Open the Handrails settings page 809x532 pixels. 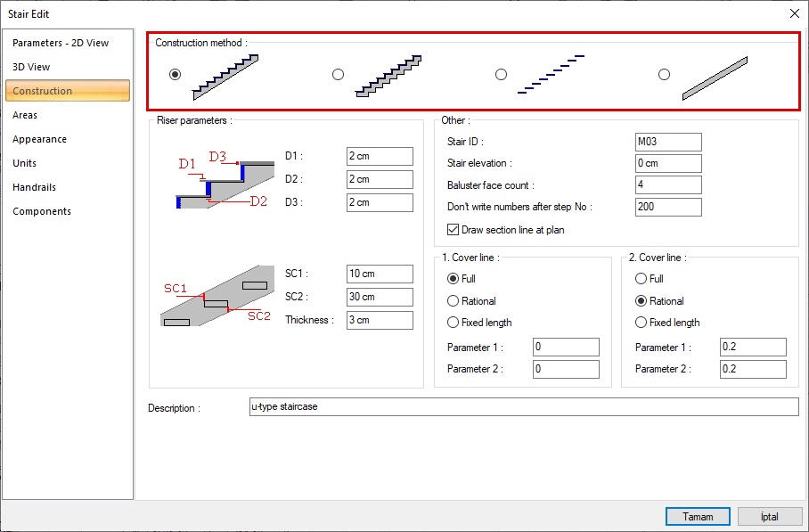coord(35,187)
